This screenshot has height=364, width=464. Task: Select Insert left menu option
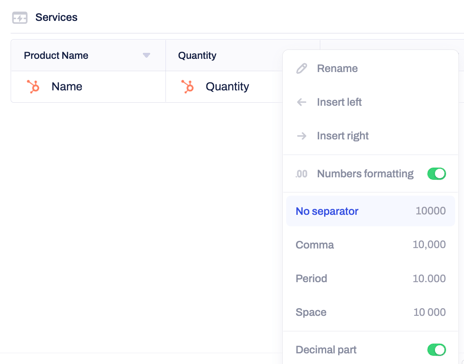(x=370, y=102)
